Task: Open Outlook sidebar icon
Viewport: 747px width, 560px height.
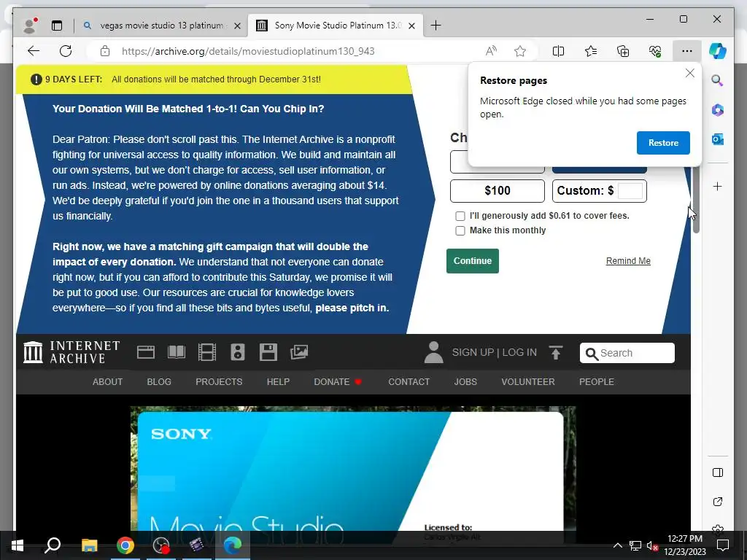Action: [718, 139]
